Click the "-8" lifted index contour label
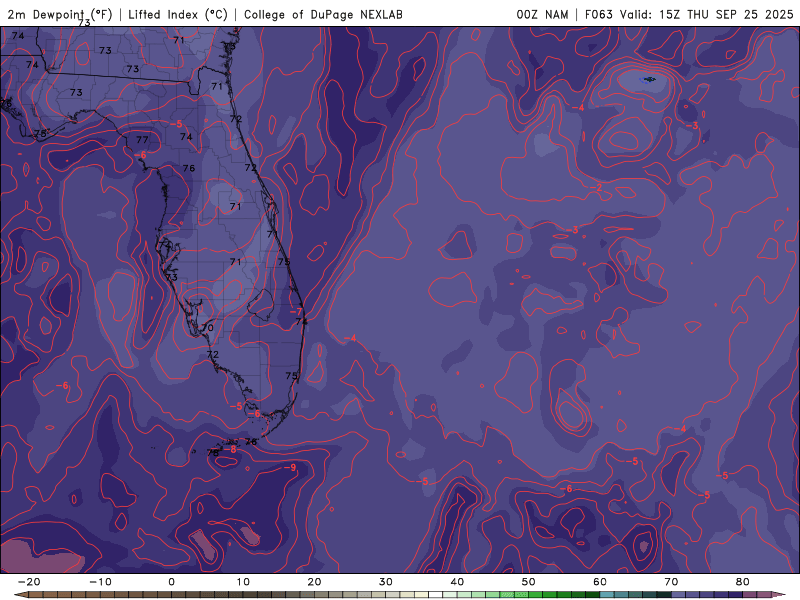The height and width of the screenshot is (600, 800). [230, 449]
